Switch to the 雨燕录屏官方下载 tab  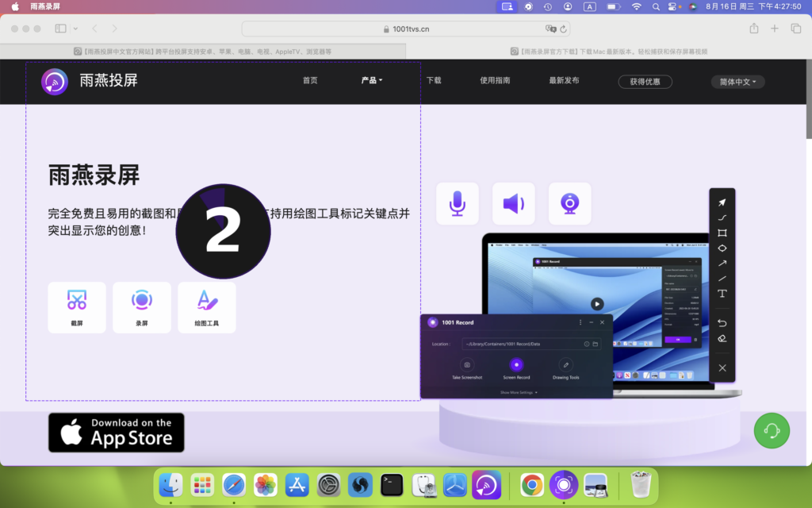(609, 52)
